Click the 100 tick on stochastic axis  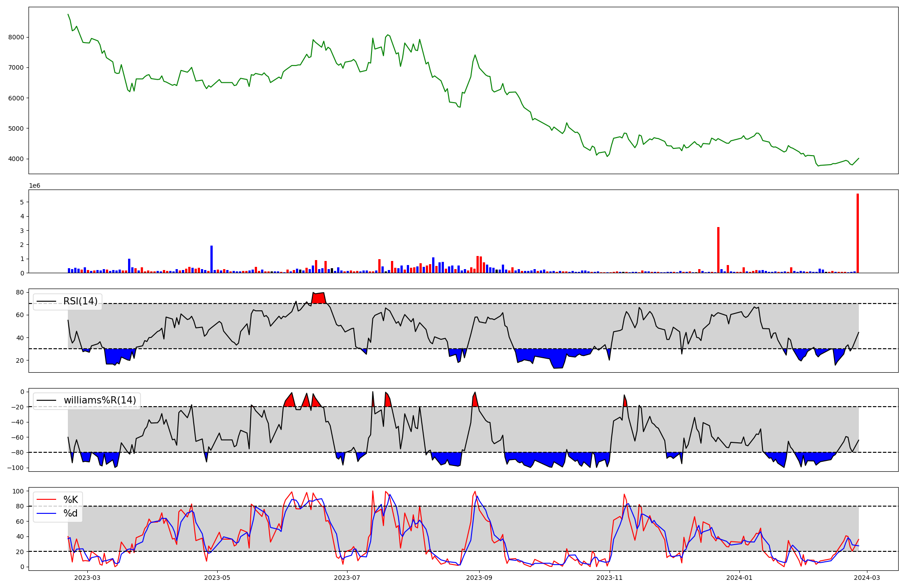[x=19, y=491]
